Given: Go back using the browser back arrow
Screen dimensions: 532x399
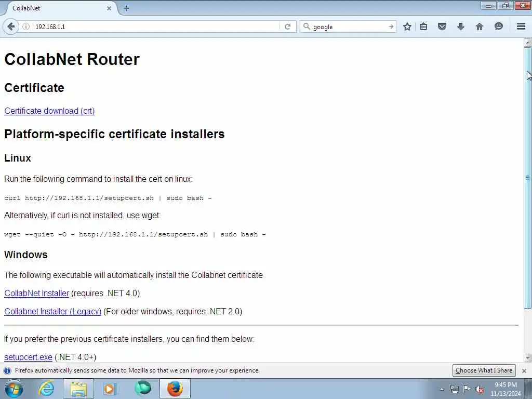Looking at the screenshot, I should 11,26.
